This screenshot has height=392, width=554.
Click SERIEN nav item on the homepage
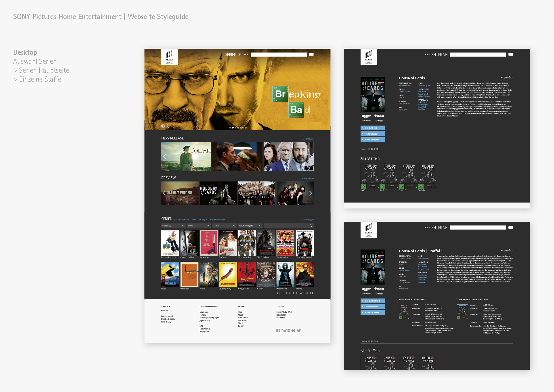tap(231, 55)
